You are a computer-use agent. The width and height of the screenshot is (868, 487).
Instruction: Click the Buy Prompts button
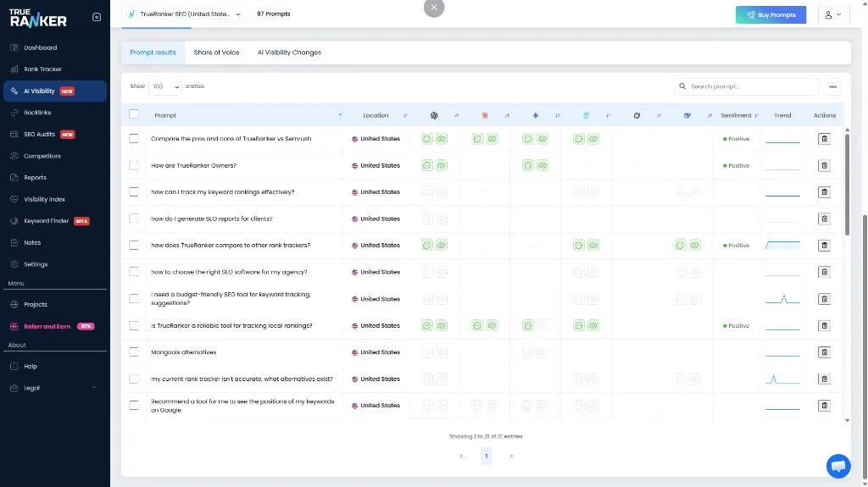771,15
